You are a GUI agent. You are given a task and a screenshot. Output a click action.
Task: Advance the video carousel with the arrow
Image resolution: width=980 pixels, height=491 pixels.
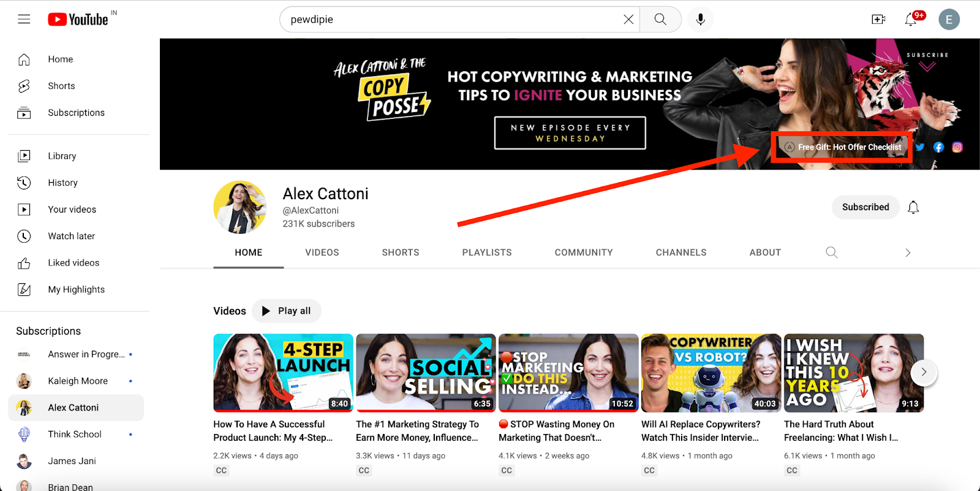pos(924,372)
